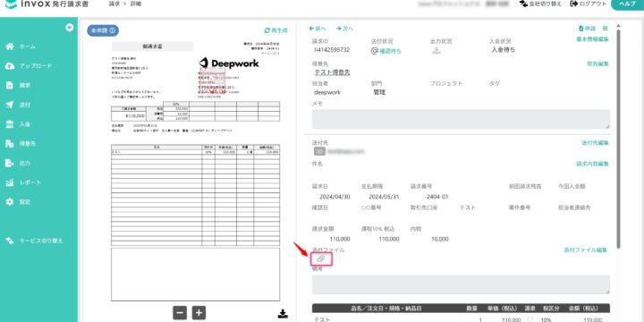Viewport: 644px width, 322px height.
Task: Click the 請求ID value II4142595732
Action: click(x=331, y=50)
